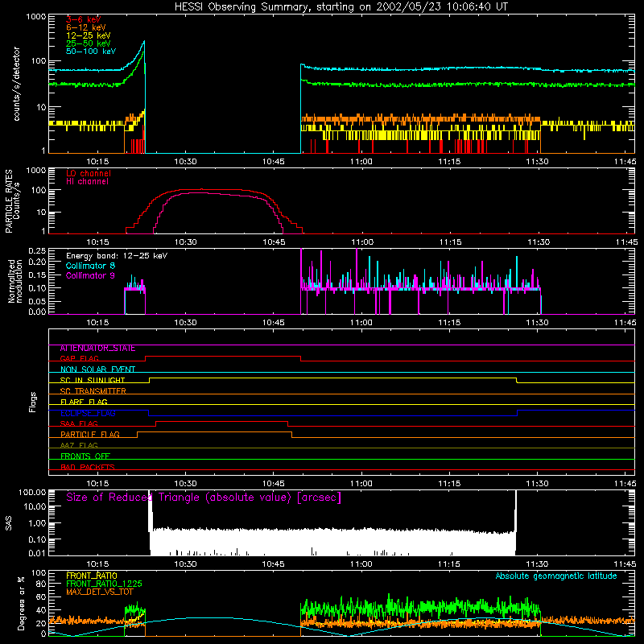This screenshot has width=644, height=644.
Task: Click the GAP_FLAG label
Action: [x=79, y=359]
